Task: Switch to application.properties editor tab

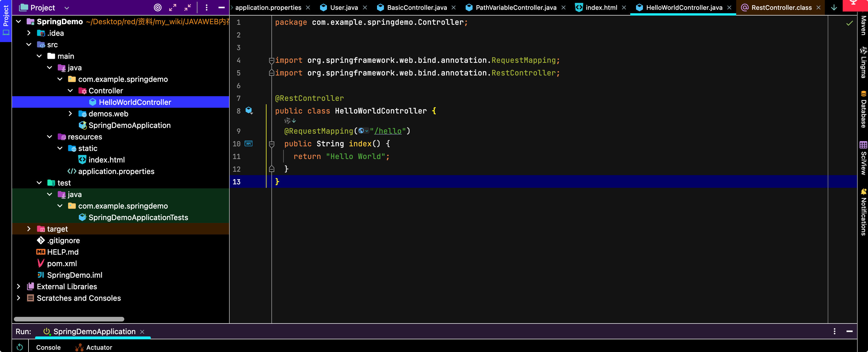Action: coord(268,7)
